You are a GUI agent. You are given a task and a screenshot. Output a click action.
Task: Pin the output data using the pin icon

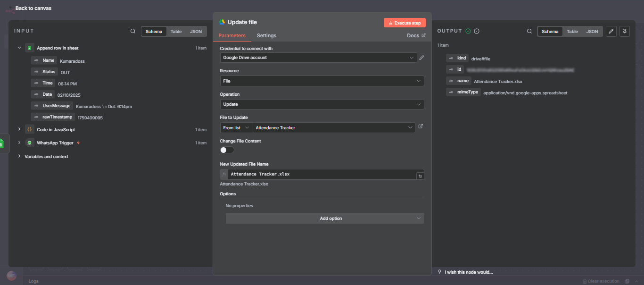pyautogui.click(x=624, y=31)
